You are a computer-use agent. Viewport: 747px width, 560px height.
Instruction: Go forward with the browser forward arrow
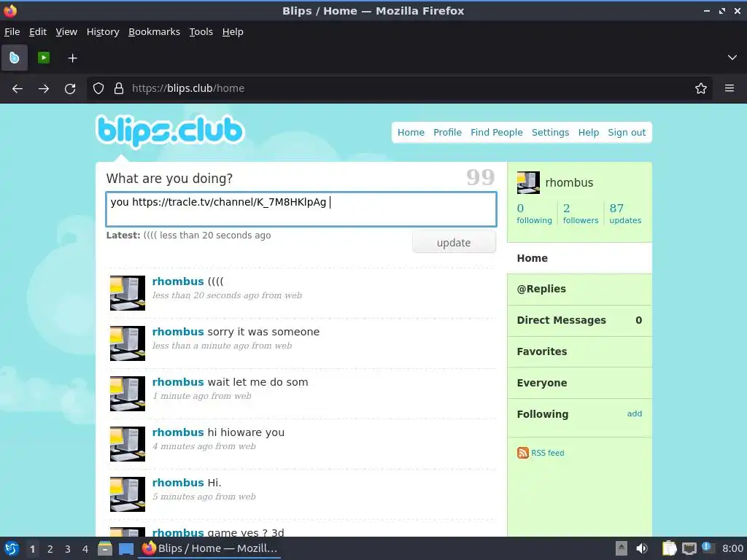(44, 88)
